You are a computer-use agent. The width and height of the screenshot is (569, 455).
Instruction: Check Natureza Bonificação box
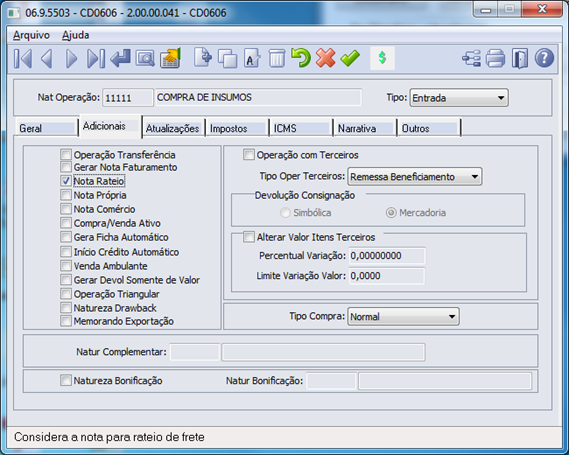[x=66, y=380]
